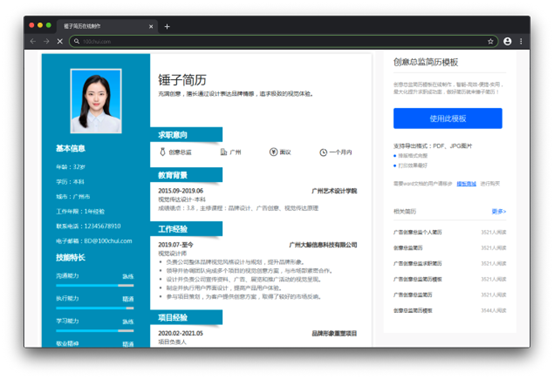554x379 pixels.
Task: Close the 锤子简历在线制作 tab
Action: [x=151, y=26]
